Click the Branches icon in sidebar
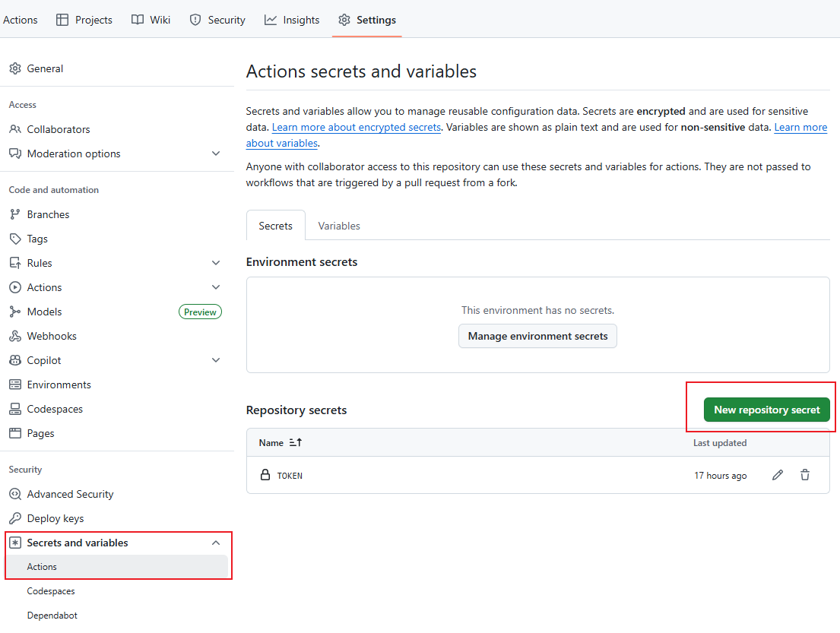The width and height of the screenshot is (840, 633). pos(15,214)
